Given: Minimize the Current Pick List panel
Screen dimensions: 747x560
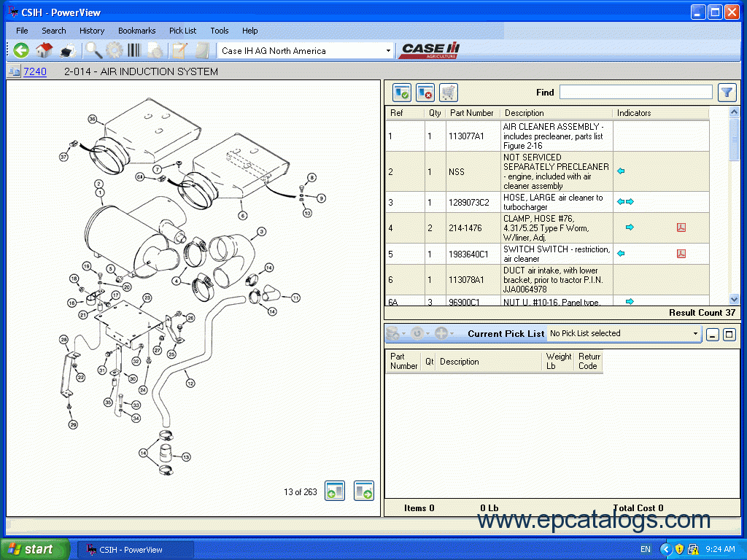Looking at the screenshot, I should point(712,335).
